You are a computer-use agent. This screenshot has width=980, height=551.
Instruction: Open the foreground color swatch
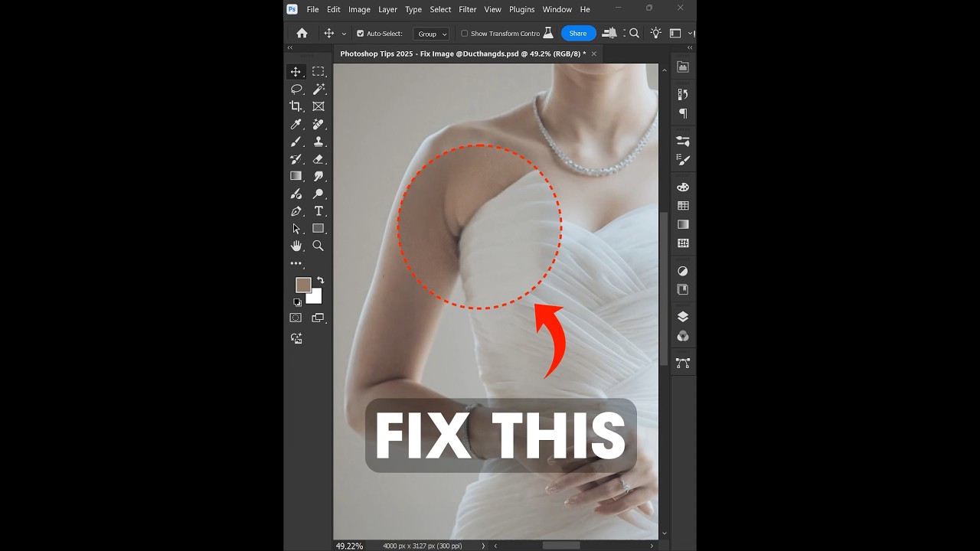pos(303,285)
